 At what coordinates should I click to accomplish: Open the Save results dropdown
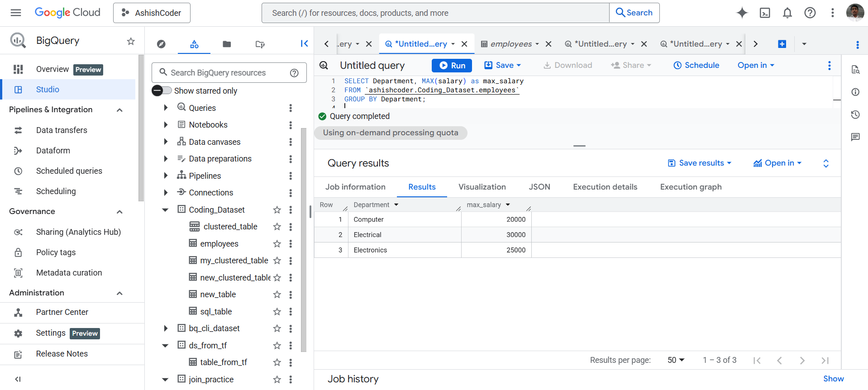coord(700,163)
